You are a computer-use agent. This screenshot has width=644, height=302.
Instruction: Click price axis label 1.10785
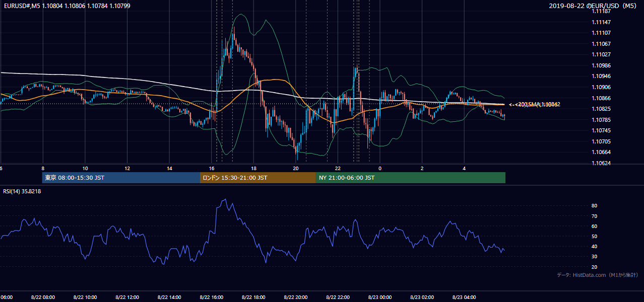601,120
